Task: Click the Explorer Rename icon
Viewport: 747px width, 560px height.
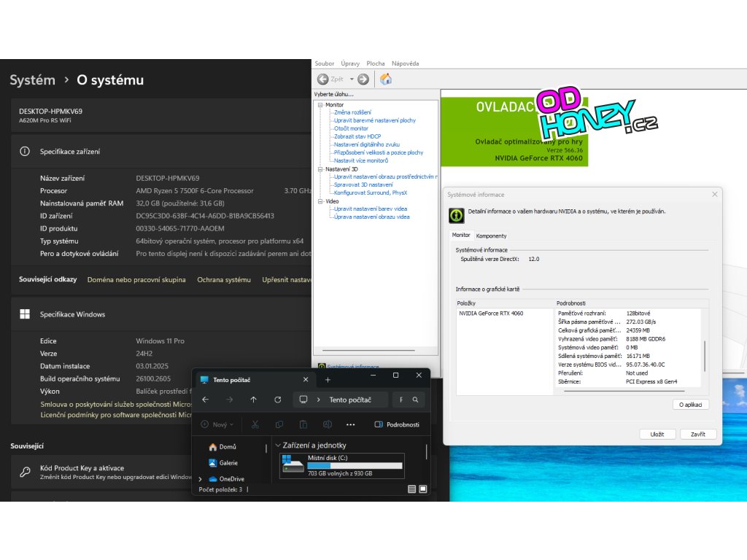Action: (x=328, y=424)
